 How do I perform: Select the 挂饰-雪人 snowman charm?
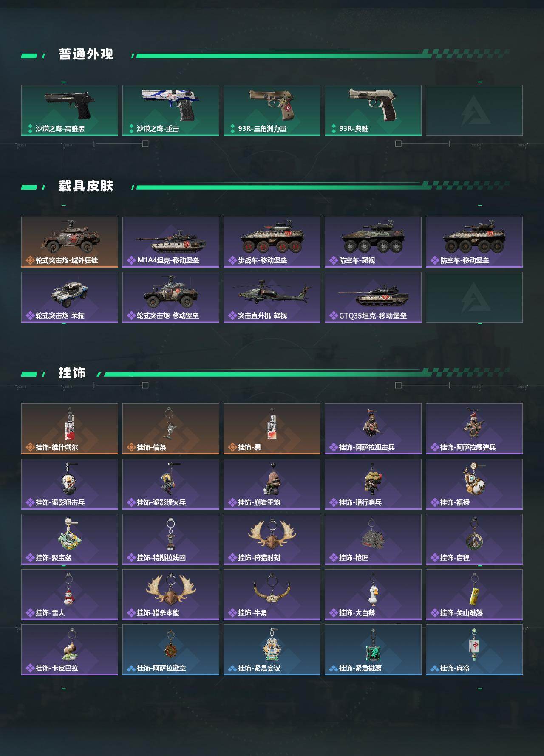70,595
